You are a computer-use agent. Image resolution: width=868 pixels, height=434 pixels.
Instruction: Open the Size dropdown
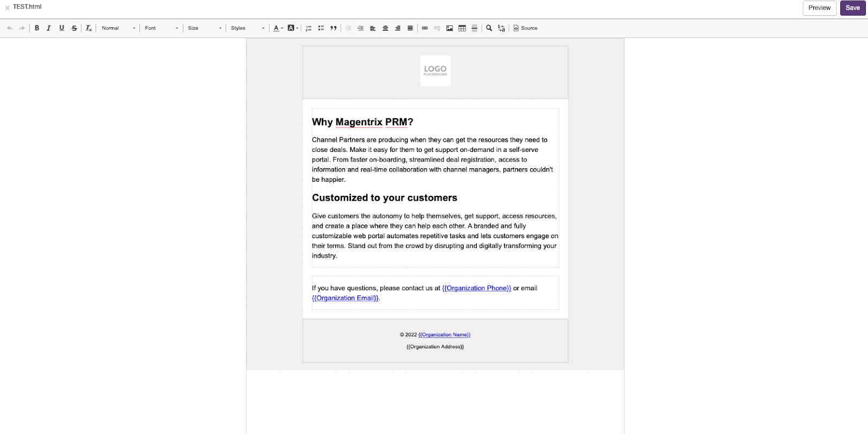pos(205,28)
